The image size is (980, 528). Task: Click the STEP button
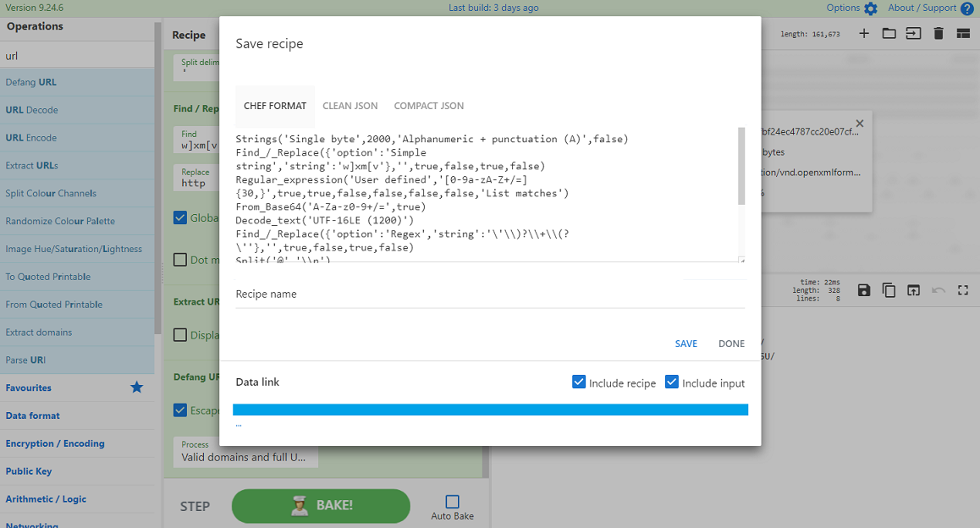click(195, 506)
